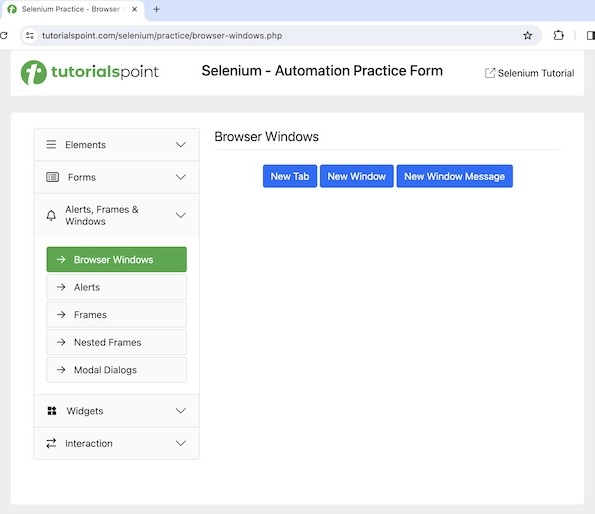Click the bell icon for Alerts section
Viewport: 595px width, 514px height.
[x=51, y=215]
